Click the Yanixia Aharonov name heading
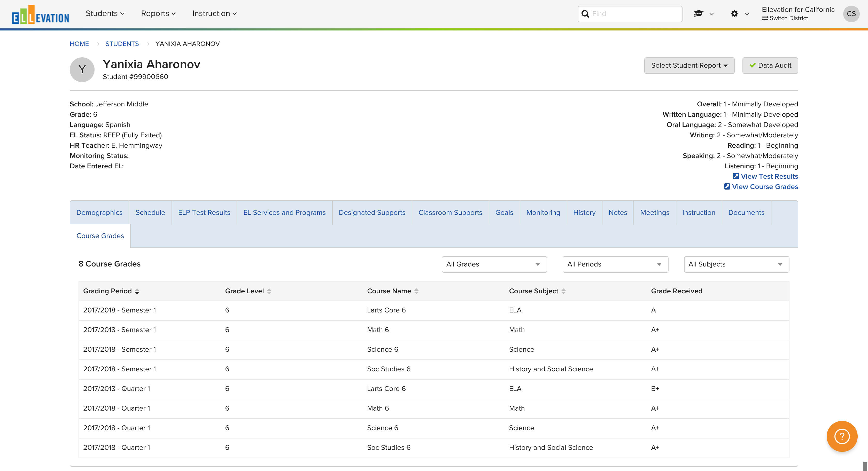This screenshot has height=471, width=868. point(151,64)
